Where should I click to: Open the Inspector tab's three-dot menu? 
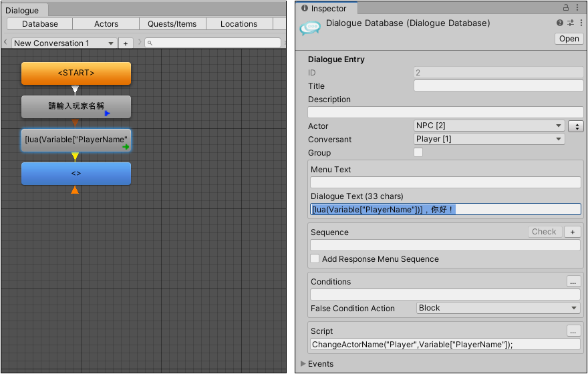(578, 8)
